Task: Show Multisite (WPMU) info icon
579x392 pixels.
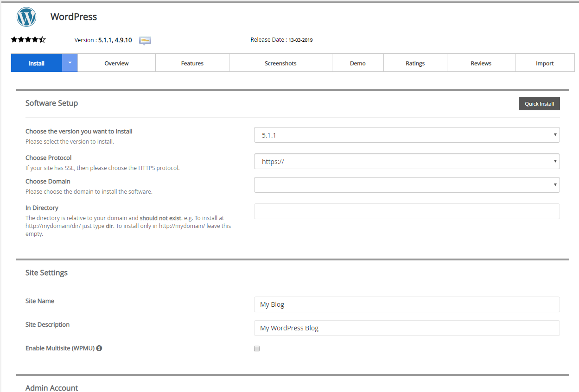Action: (99, 348)
